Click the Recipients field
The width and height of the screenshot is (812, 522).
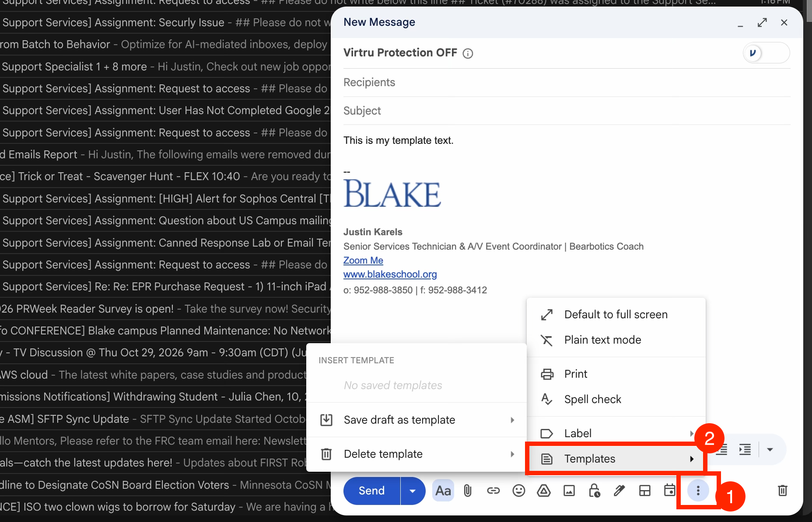tap(567, 83)
